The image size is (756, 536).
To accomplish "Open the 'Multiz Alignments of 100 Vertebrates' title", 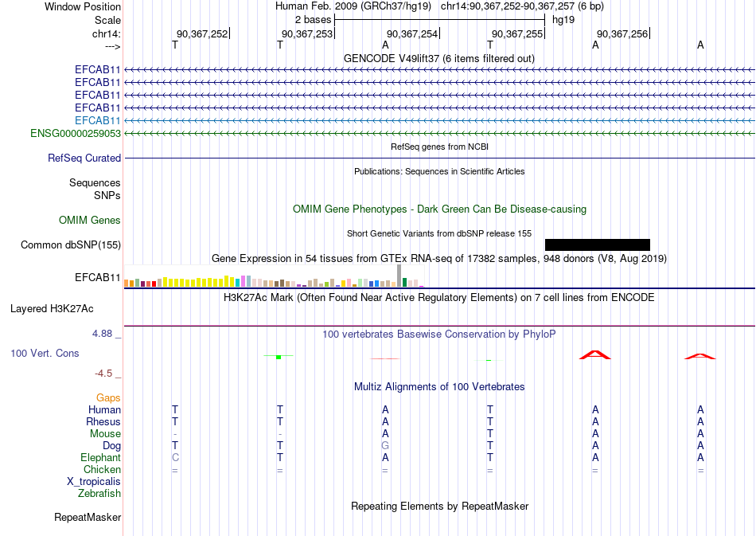I will click(x=439, y=387).
